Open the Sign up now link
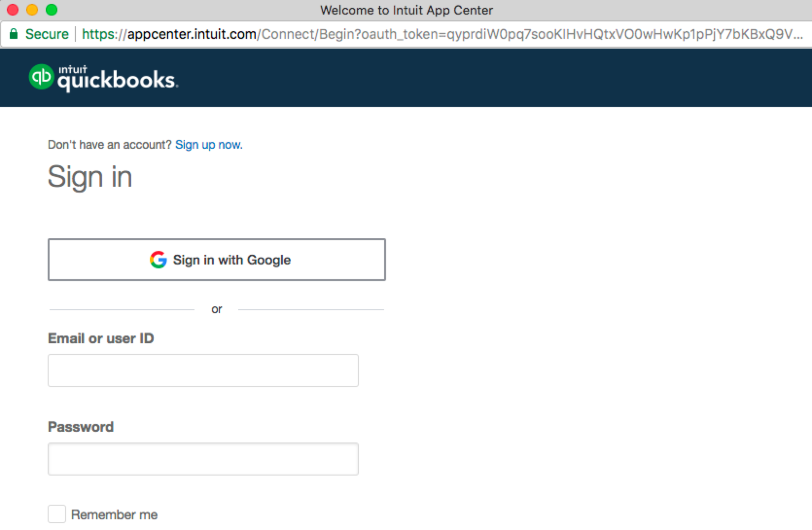 pos(209,144)
